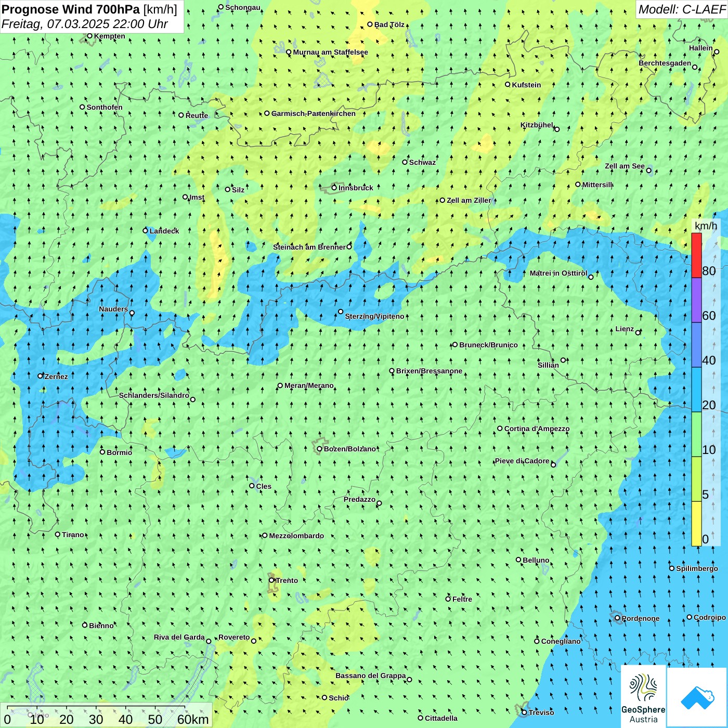This screenshot has width=728, height=728.
Task: Click the Schio label
Action: [x=339, y=698]
